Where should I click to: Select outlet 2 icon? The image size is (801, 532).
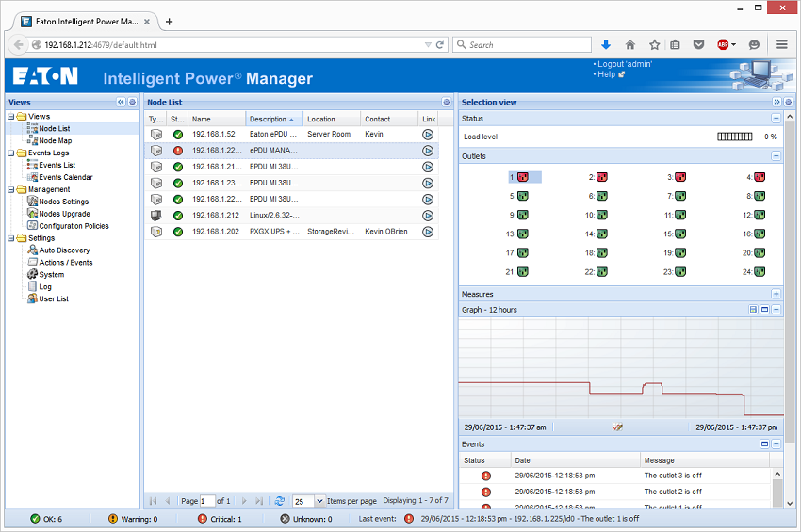602,177
